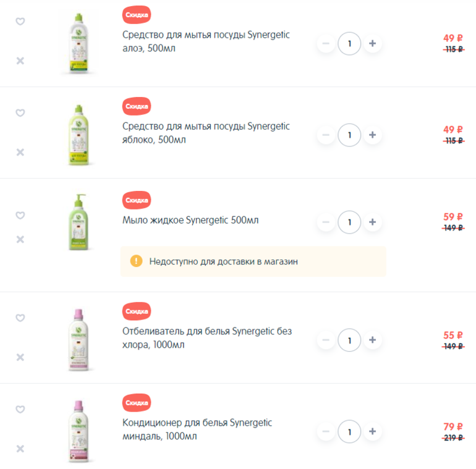Open Кондиционер для белья миндаль product link

pyautogui.click(x=197, y=429)
